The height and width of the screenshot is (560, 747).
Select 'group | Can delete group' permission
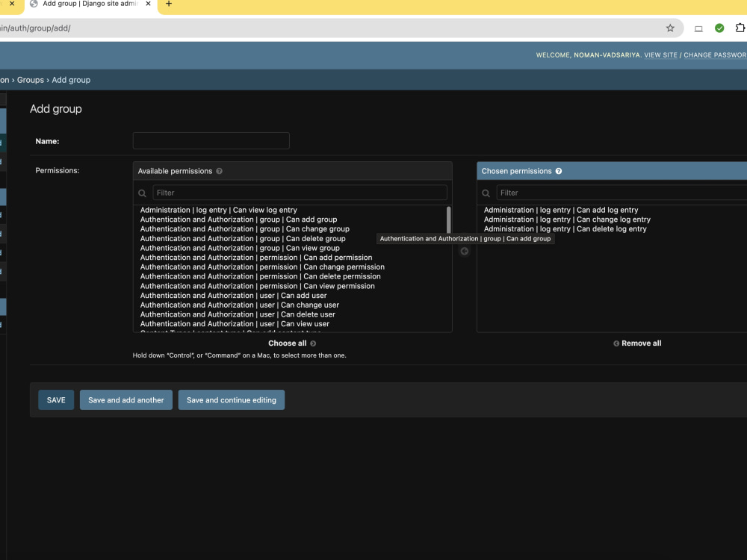point(243,239)
